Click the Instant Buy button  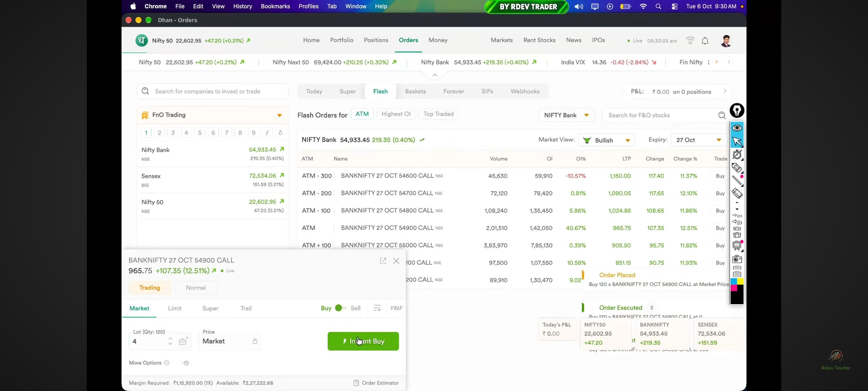click(x=363, y=341)
